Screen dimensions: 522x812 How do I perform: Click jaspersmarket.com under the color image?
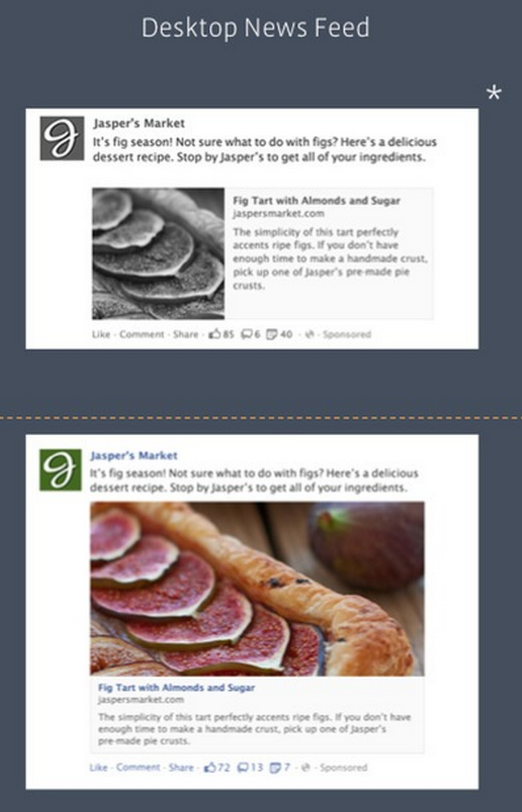coord(141,699)
